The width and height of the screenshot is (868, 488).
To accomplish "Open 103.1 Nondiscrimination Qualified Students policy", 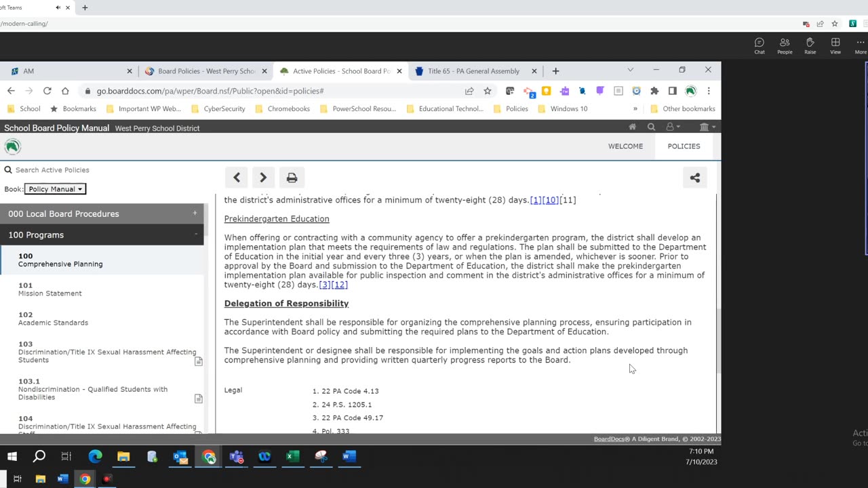I will (102, 389).
